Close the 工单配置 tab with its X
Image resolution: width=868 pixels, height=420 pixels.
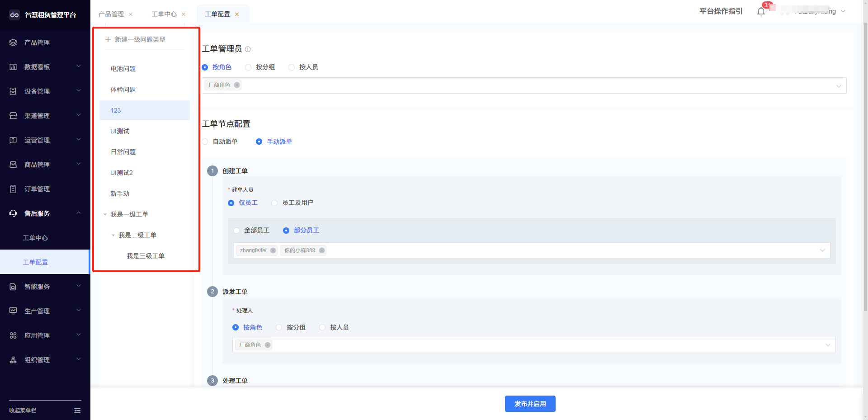[237, 14]
